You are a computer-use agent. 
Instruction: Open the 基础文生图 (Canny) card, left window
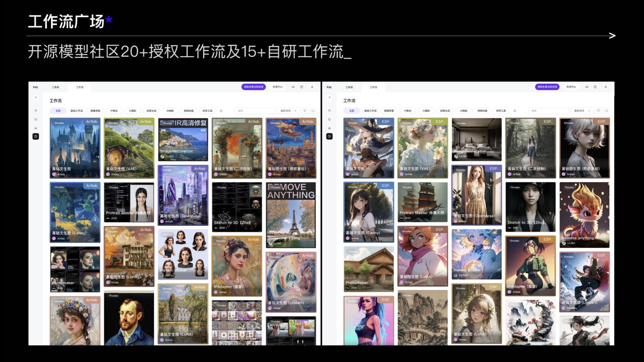click(x=75, y=213)
